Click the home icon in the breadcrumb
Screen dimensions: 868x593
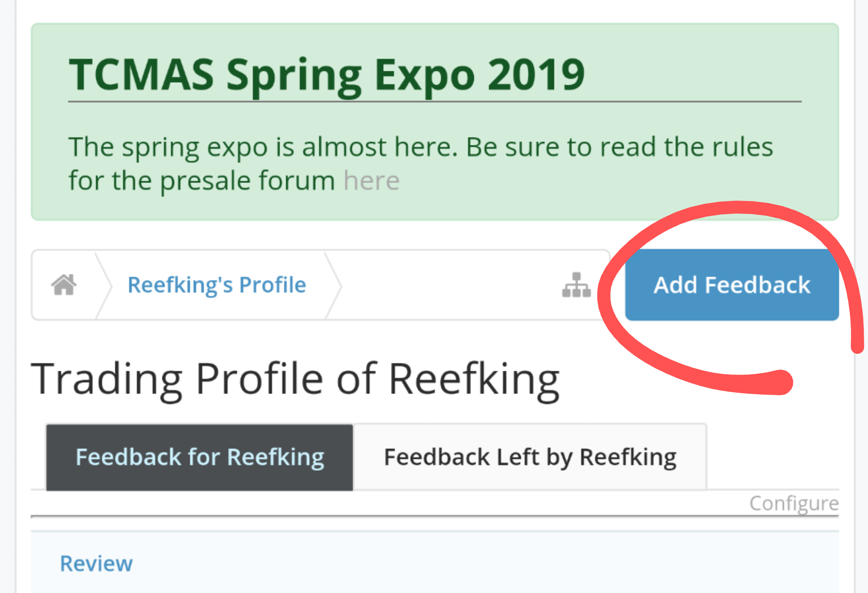(x=63, y=285)
